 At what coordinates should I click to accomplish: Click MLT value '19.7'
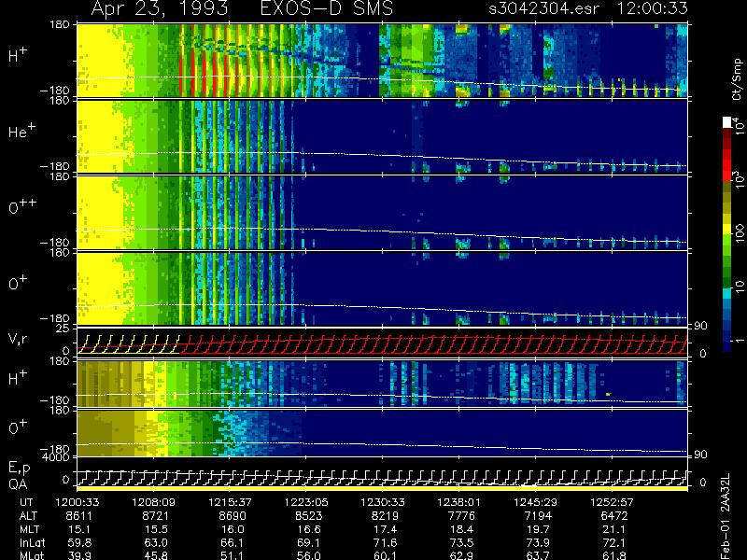click(x=538, y=529)
